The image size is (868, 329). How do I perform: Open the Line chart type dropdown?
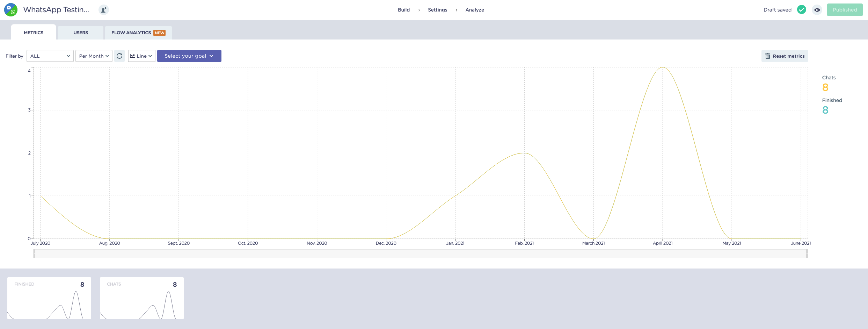coord(141,56)
